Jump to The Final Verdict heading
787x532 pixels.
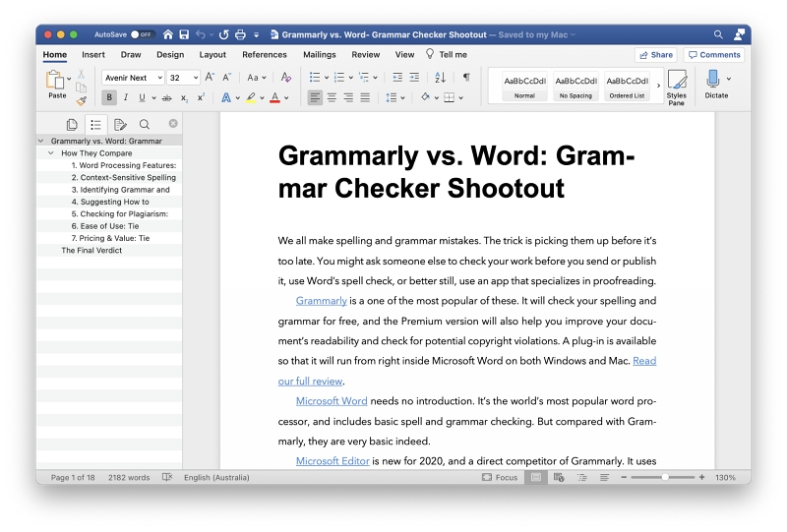(91, 250)
